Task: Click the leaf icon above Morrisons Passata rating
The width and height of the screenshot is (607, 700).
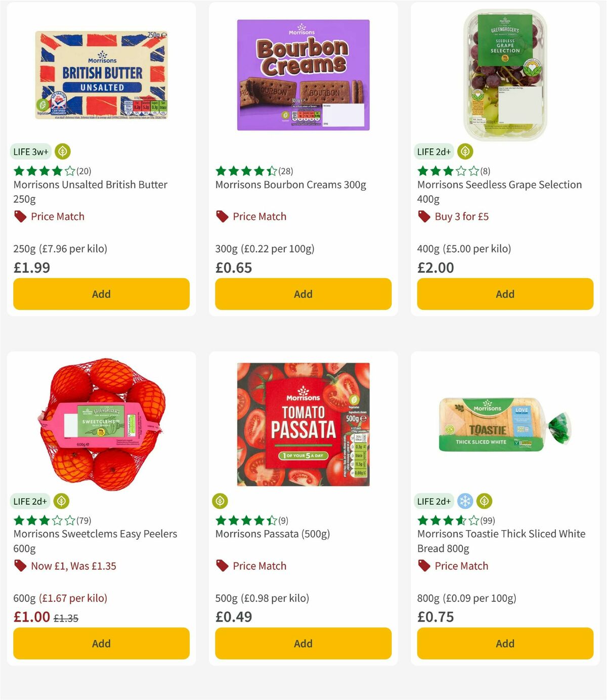Action: [x=221, y=501]
